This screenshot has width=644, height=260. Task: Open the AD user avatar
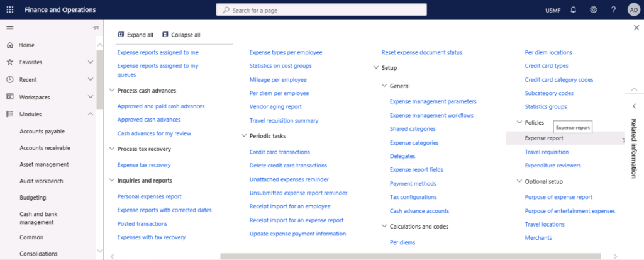tap(633, 10)
